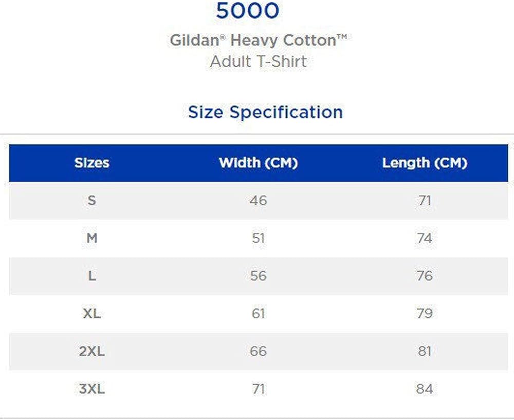This screenshot has width=514, height=420.
Task: Click the length value 79 for XL
Action: 425,313
